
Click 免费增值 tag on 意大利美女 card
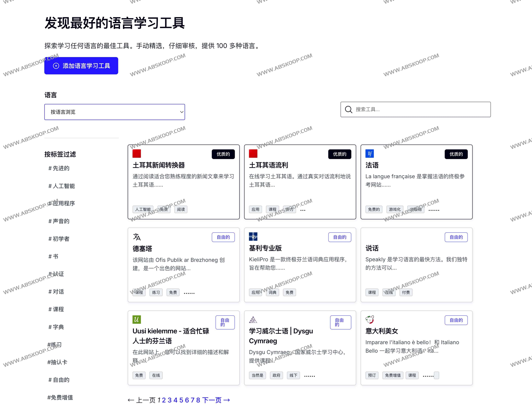[393, 375]
